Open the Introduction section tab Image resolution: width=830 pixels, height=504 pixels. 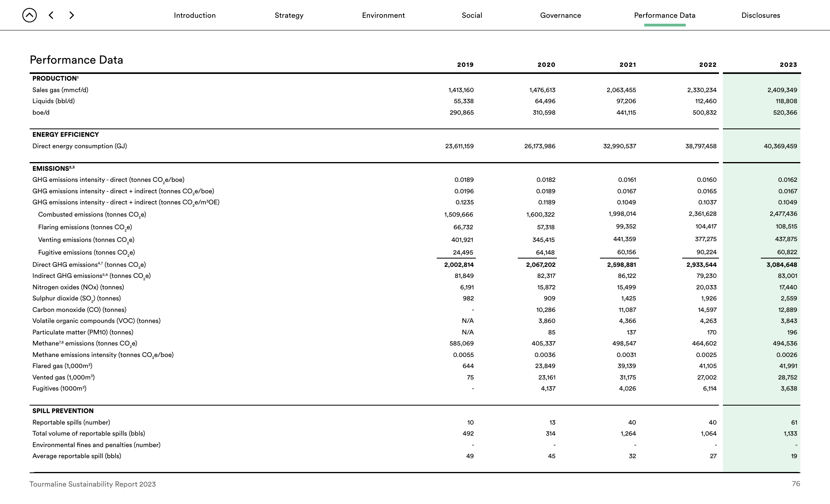[195, 15]
